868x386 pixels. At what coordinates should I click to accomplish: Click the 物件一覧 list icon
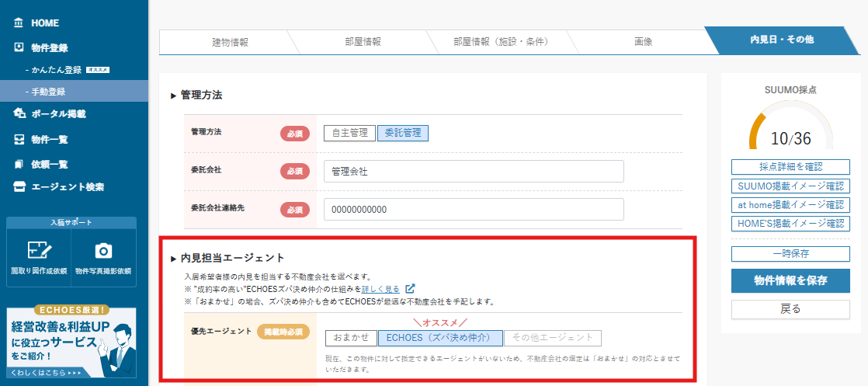19,140
